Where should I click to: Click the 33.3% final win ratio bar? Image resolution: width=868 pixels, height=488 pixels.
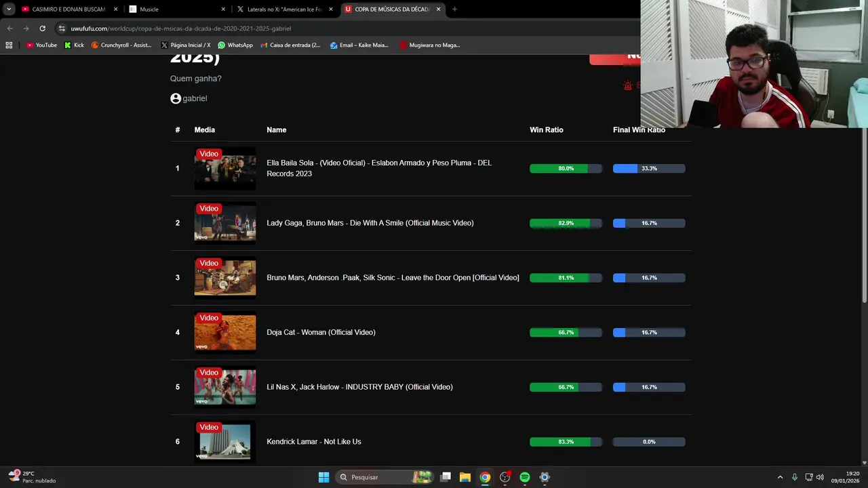coord(649,168)
